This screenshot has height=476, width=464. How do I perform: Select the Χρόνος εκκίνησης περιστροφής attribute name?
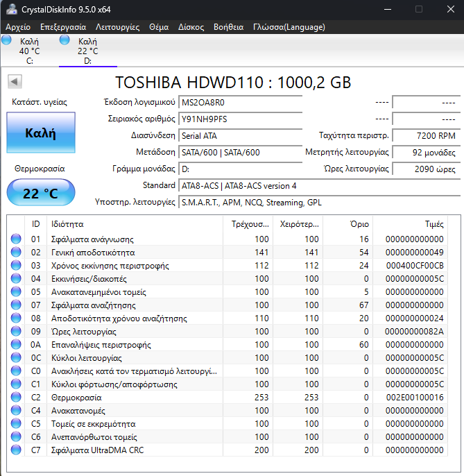[110, 266]
